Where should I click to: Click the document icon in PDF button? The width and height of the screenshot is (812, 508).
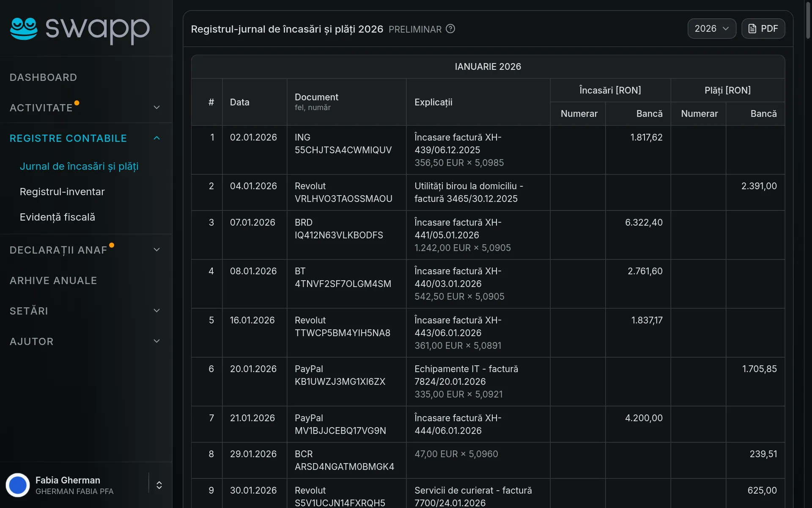[752, 29]
